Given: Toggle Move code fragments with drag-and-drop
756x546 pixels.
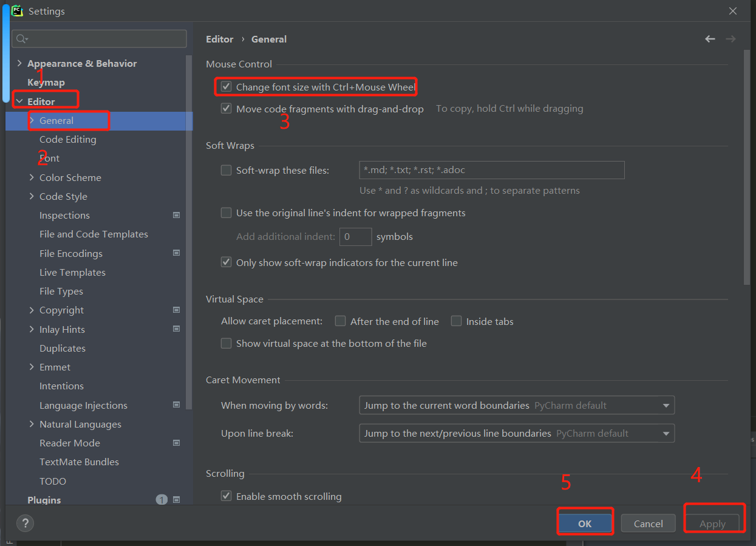Looking at the screenshot, I should click(x=226, y=109).
